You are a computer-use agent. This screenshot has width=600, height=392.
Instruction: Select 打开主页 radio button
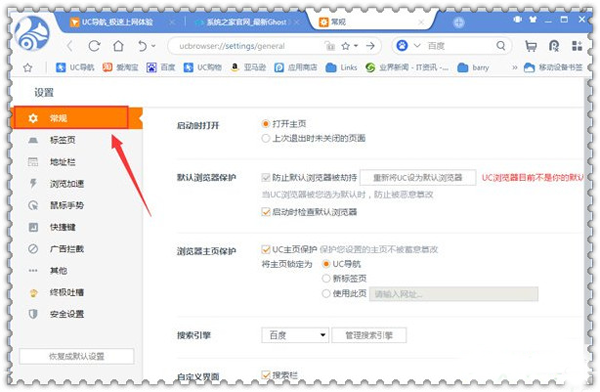pos(266,124)
